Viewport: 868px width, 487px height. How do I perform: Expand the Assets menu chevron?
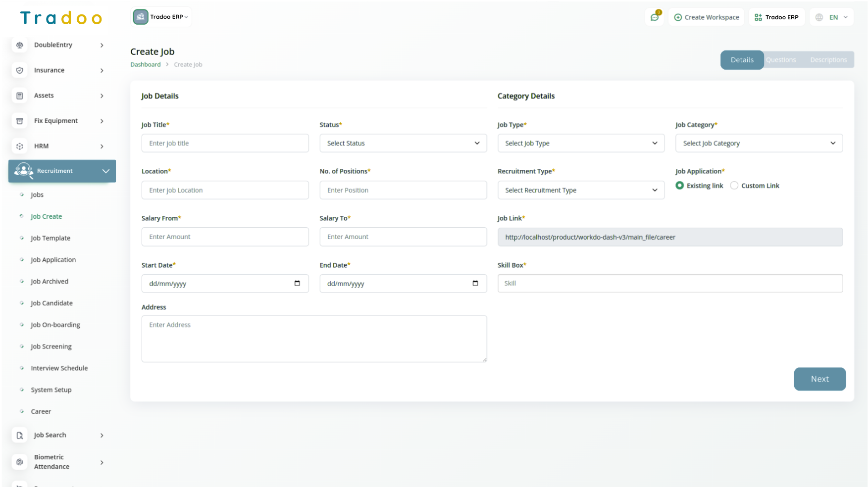click(x=102, y=96)
